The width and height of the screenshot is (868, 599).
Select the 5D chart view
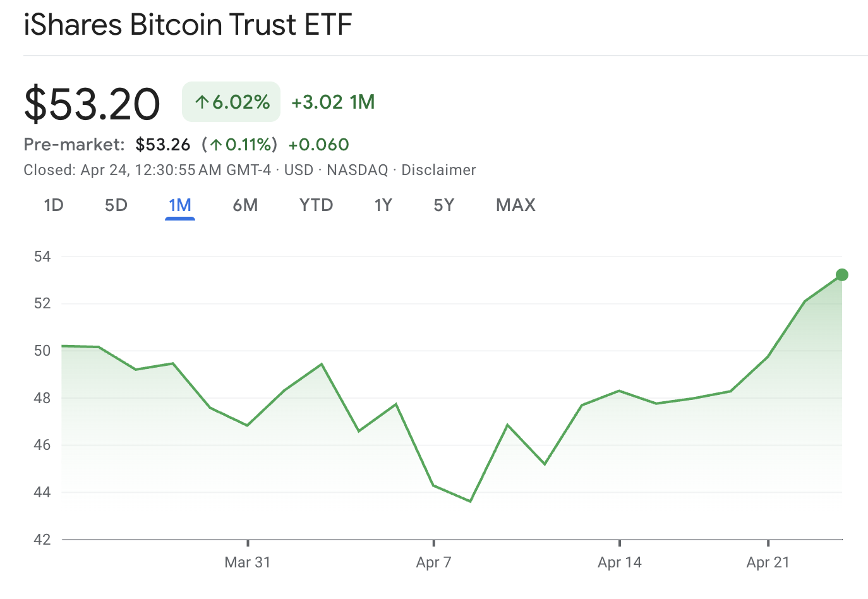(116, 205)
